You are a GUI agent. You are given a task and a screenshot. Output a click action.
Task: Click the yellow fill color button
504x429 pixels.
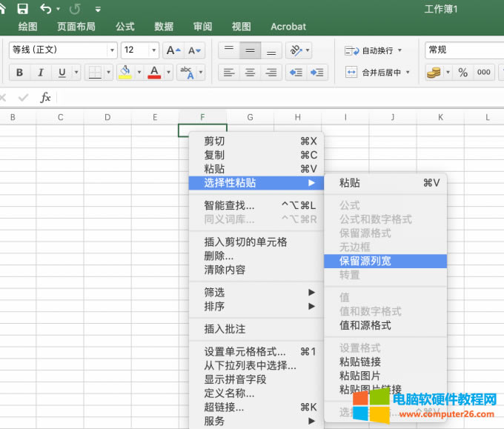(125, 73)
